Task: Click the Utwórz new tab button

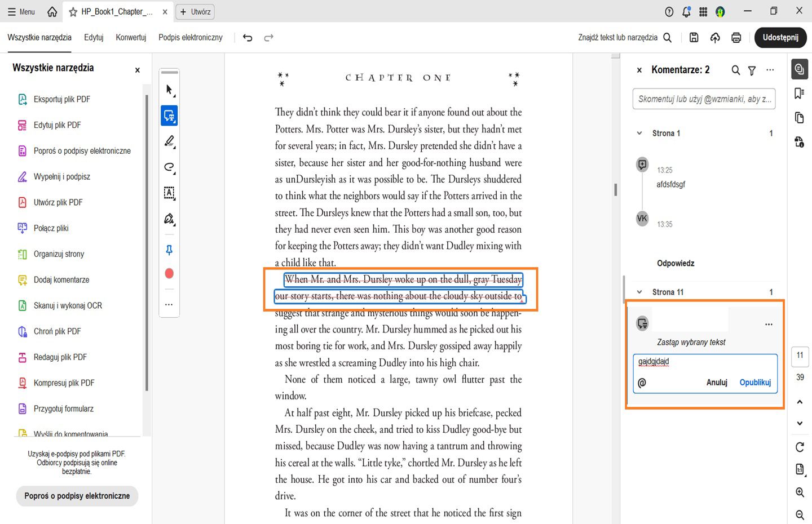Action: click(x=195, y=12)
